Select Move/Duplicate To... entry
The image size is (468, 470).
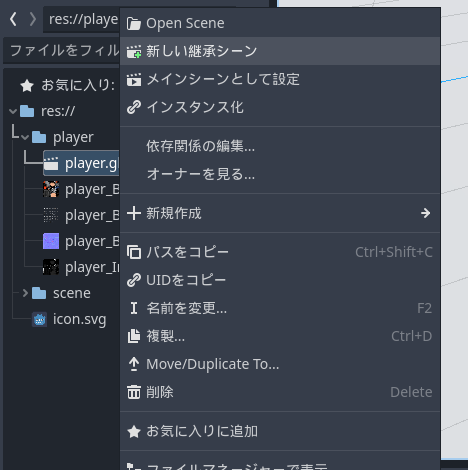(280, 364)
